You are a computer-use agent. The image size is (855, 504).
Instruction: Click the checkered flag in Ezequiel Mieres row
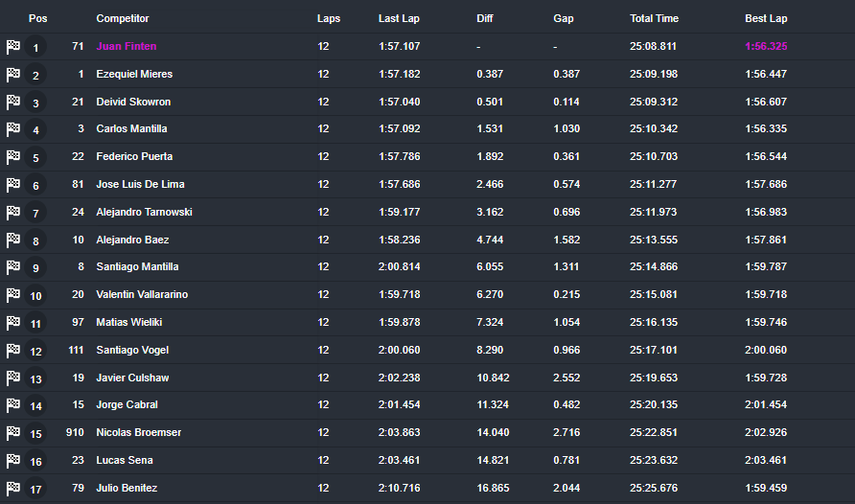click(x=13, y=74)
